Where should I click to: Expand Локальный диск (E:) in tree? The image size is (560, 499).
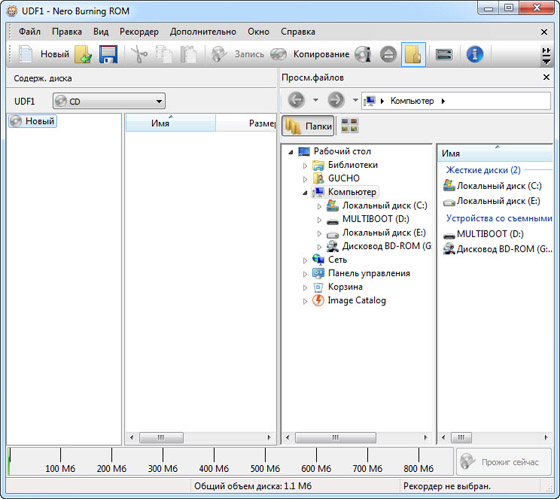pyautogui.click(x=319, y=233)
